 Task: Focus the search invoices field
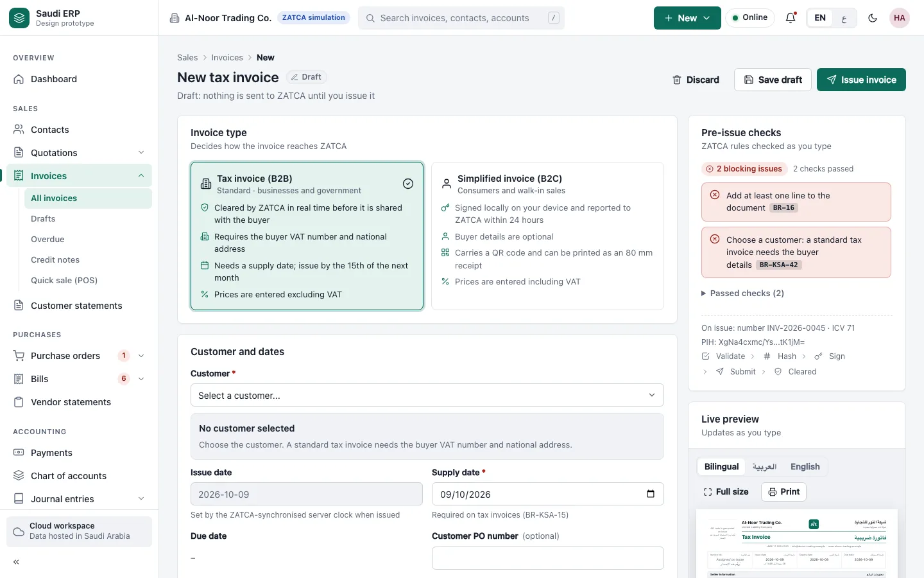pos(461,18)
